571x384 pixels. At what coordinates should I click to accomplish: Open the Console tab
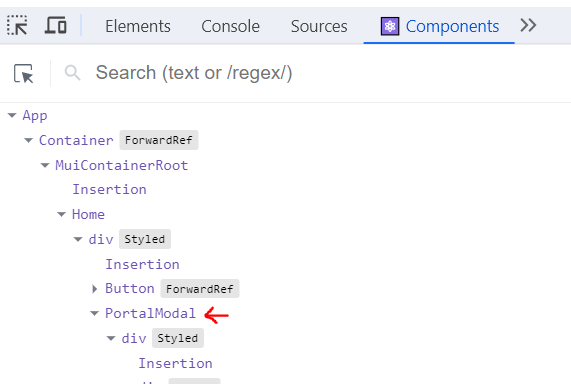click(x=231, y=26)
